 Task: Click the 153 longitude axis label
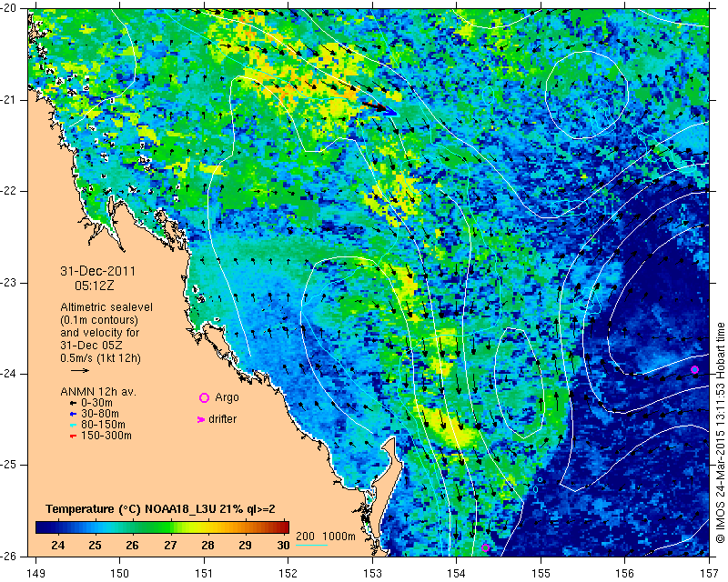coord(372,574)
